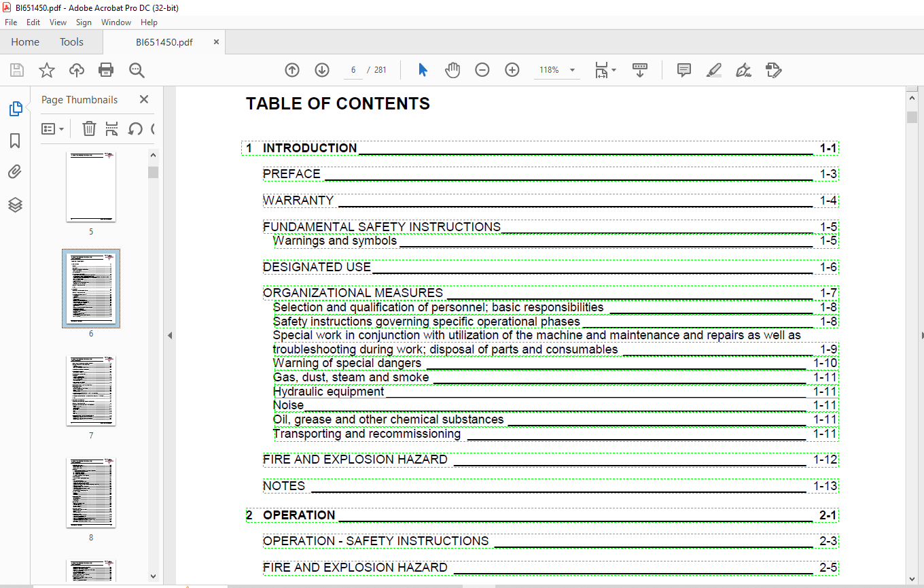Expand the right-hand tools pane arrow
The width and height of the screenshot is (924, 588).
(921, 335)
